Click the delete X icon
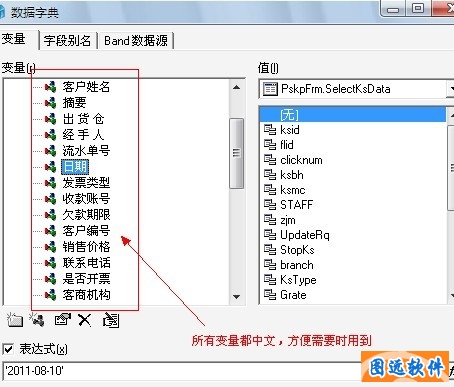The image size is (454, 387). tap(84, 320)
